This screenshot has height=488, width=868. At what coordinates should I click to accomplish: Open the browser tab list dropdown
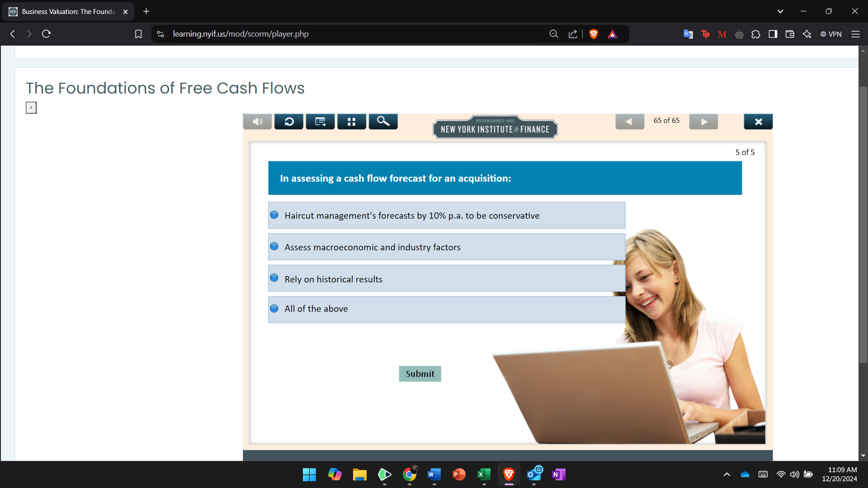pos(780,11)
